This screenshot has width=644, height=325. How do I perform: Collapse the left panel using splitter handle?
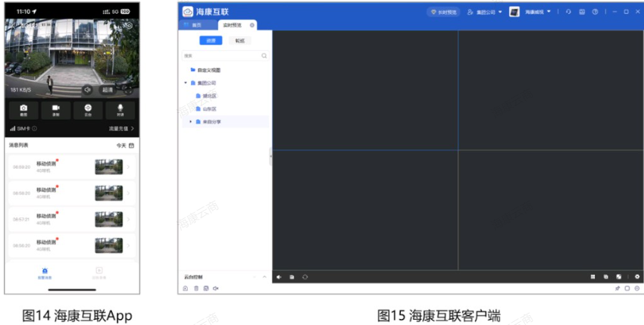tap(270, 157)
